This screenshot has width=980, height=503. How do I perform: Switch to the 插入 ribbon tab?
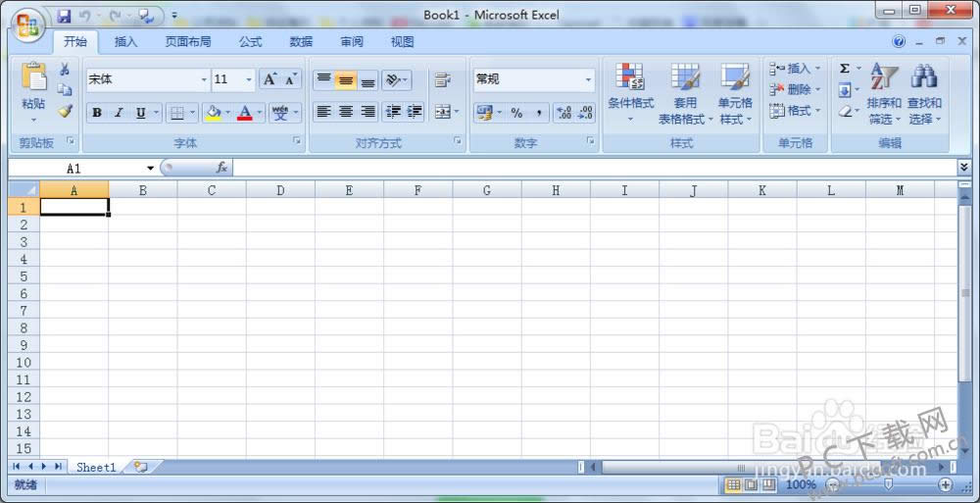[125, 42]
